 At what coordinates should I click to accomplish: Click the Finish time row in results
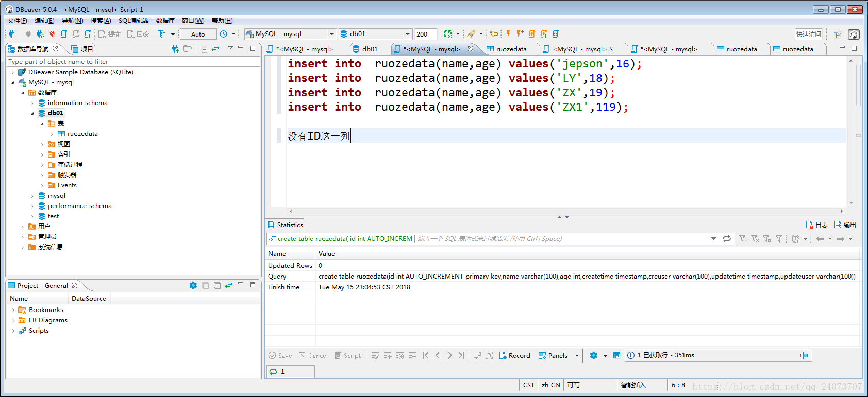(563, 287)
